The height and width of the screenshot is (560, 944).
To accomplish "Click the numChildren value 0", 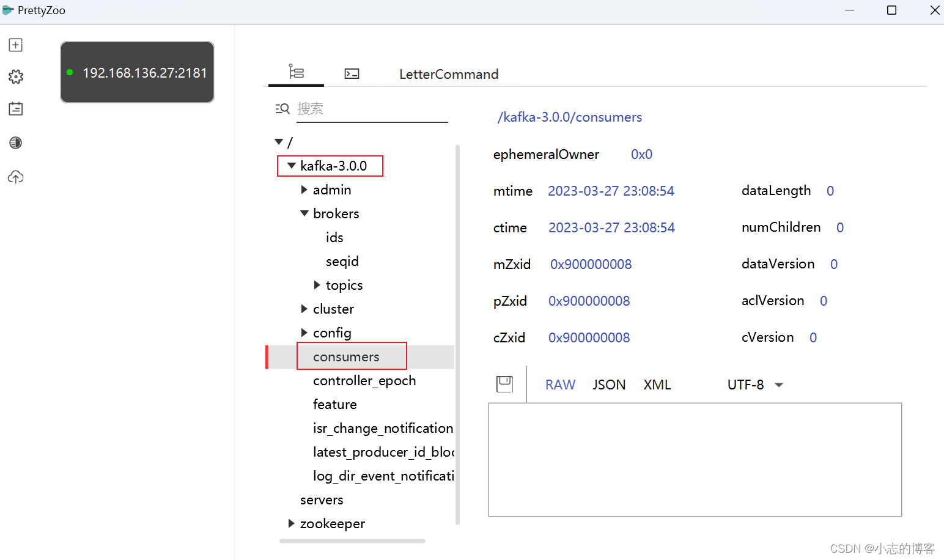I will point(840,227).
